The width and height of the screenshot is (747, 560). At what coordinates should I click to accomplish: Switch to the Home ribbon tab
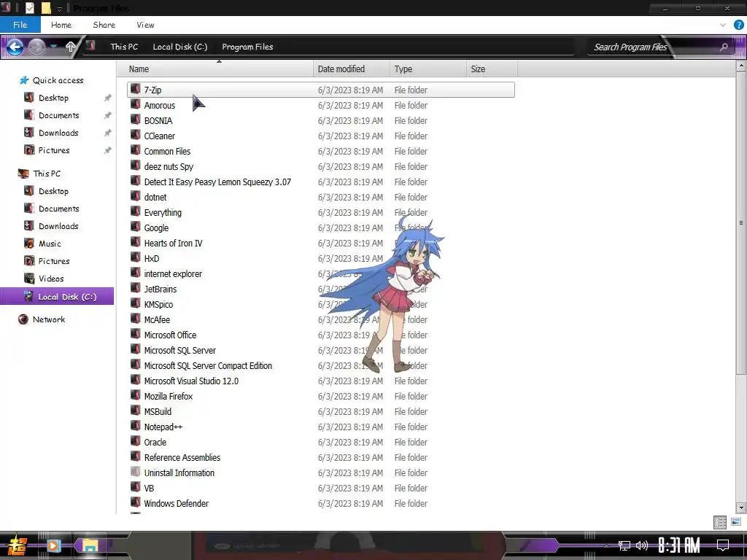(61, 25)
